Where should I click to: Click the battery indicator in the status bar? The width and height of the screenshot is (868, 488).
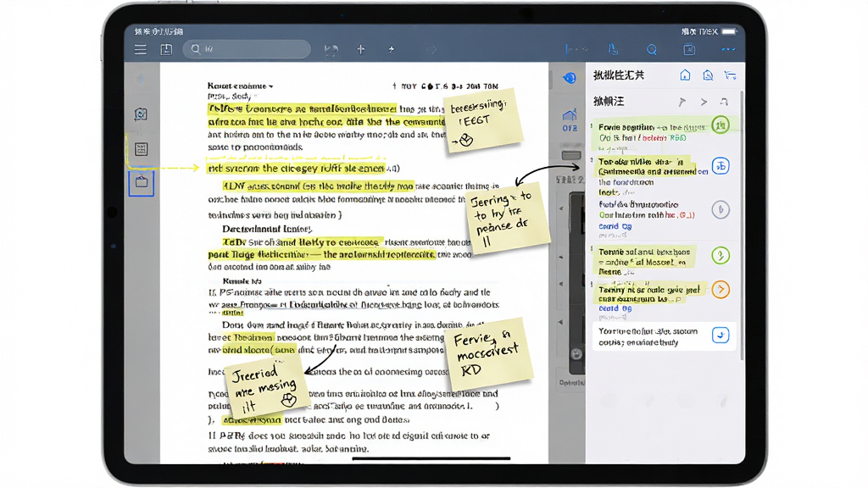pos(729,31)
